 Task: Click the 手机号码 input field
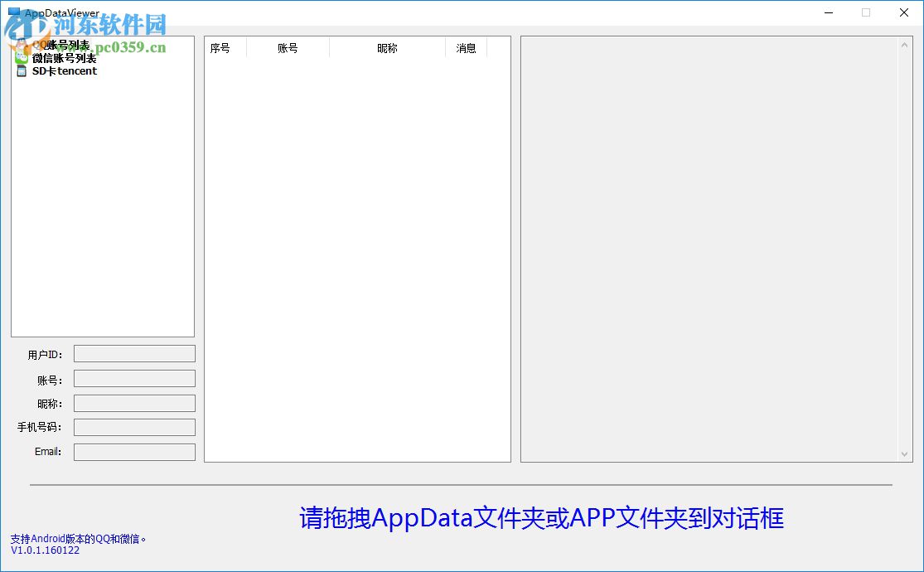133,426
